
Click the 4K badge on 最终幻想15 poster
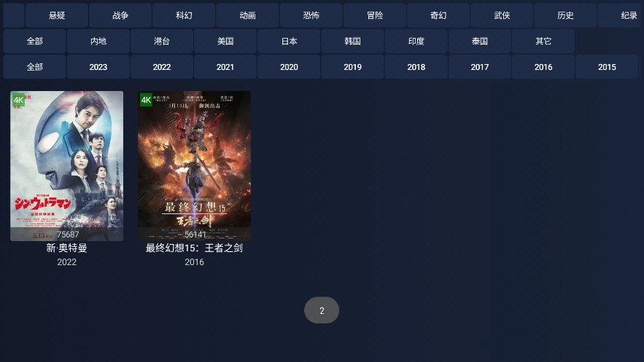(x=146, y=100)
